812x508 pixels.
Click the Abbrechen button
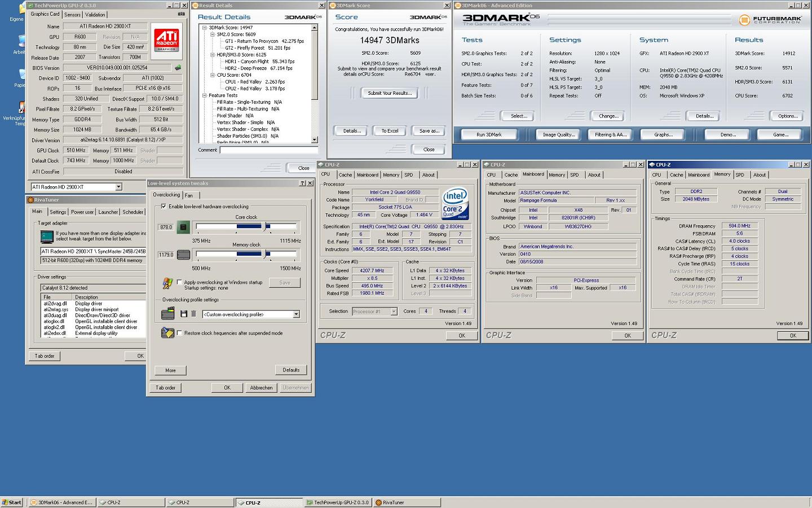(x=261, y=388)
